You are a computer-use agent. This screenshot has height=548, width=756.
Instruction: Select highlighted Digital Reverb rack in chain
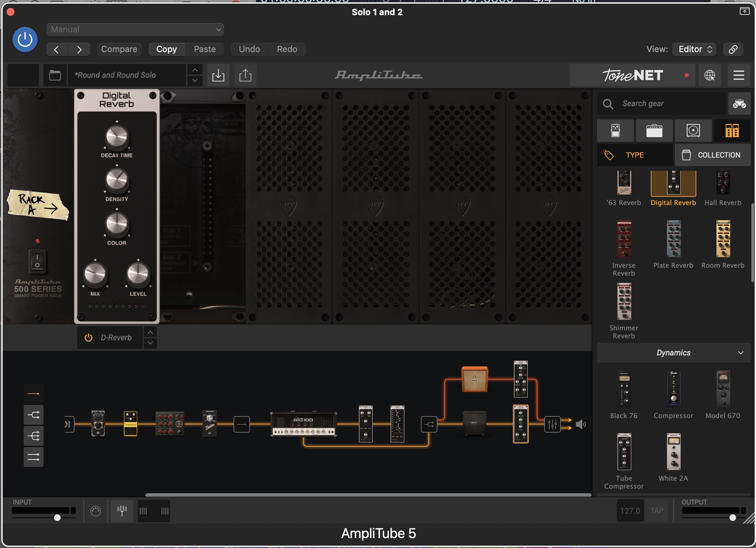521,424
